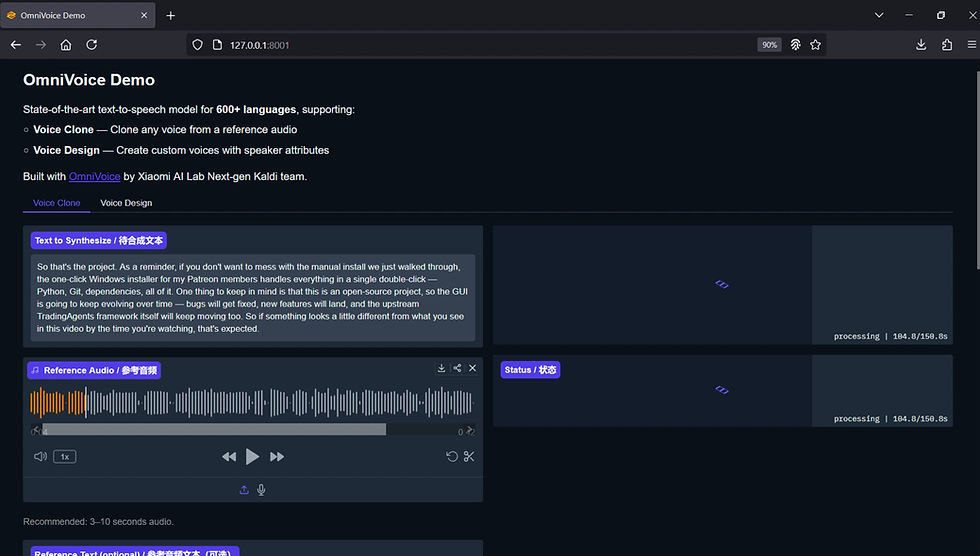Close the OmniVoice Demo browser tab
Viewport: 980px width, 556px height.
click(x=144, y=16)
